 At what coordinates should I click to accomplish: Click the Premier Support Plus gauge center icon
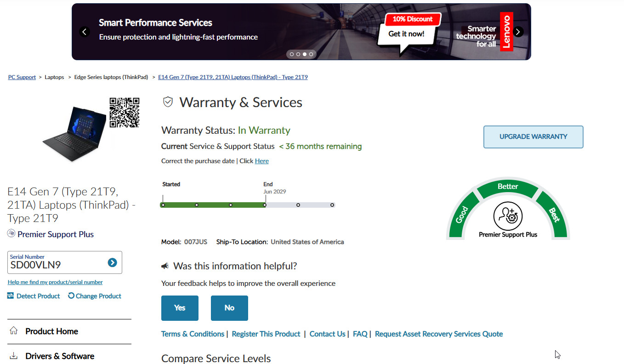coord(508,216)
